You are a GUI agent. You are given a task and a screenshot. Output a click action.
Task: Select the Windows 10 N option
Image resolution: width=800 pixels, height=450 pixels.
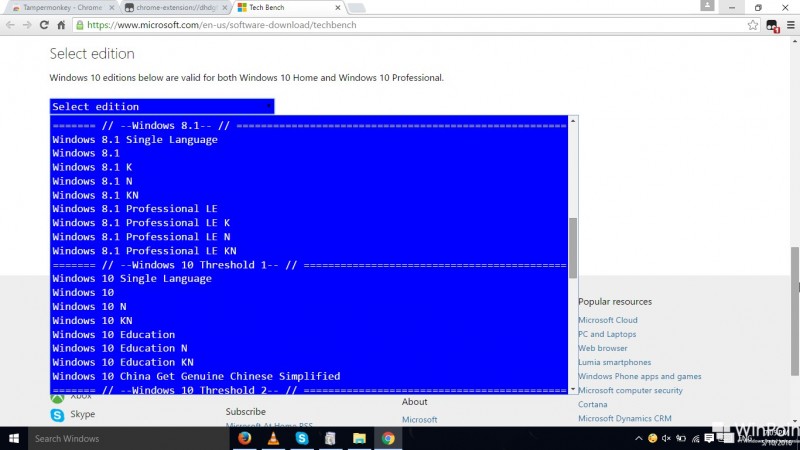click(x=309, y=306)
